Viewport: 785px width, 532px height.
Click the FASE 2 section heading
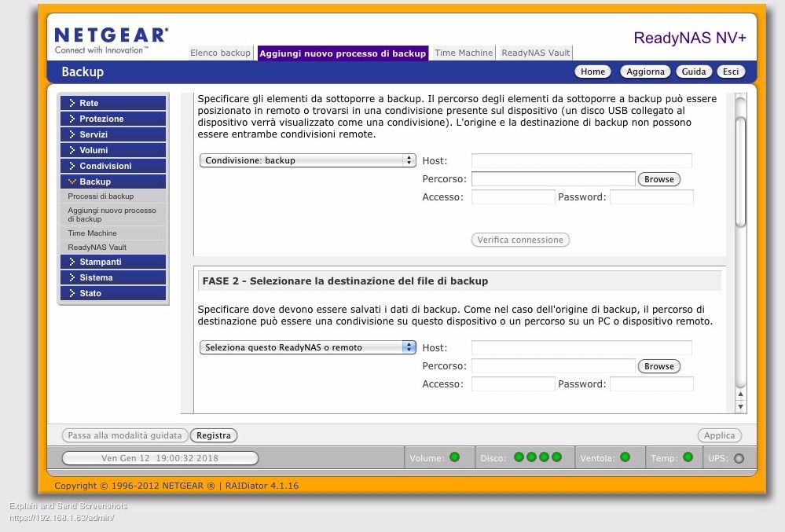pyautogui.click(x=345, y=281)
